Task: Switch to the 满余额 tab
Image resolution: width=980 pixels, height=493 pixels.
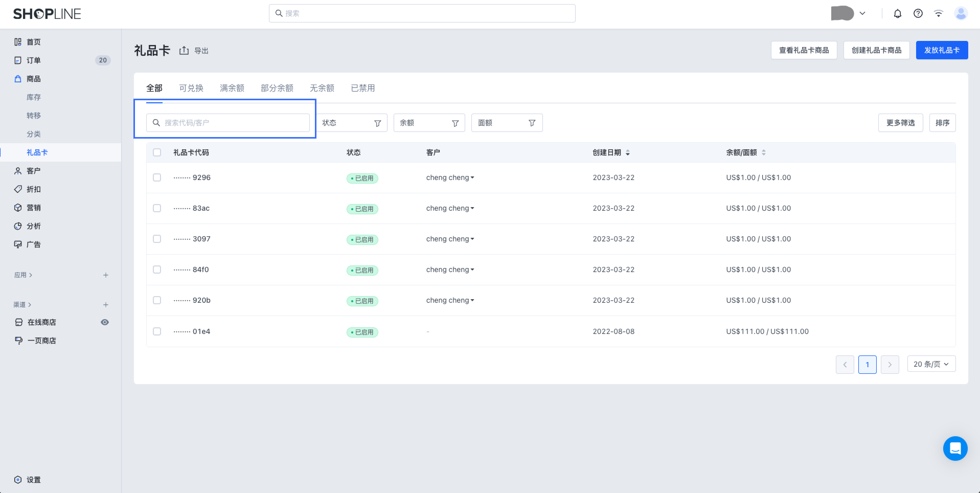Action: [x=232, y=88]
